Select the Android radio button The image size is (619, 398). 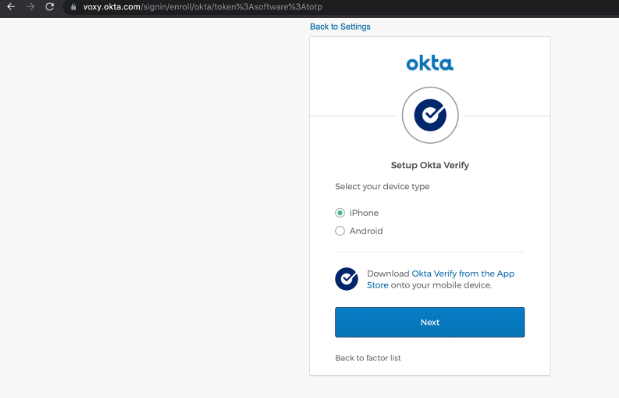pos(340,231)
